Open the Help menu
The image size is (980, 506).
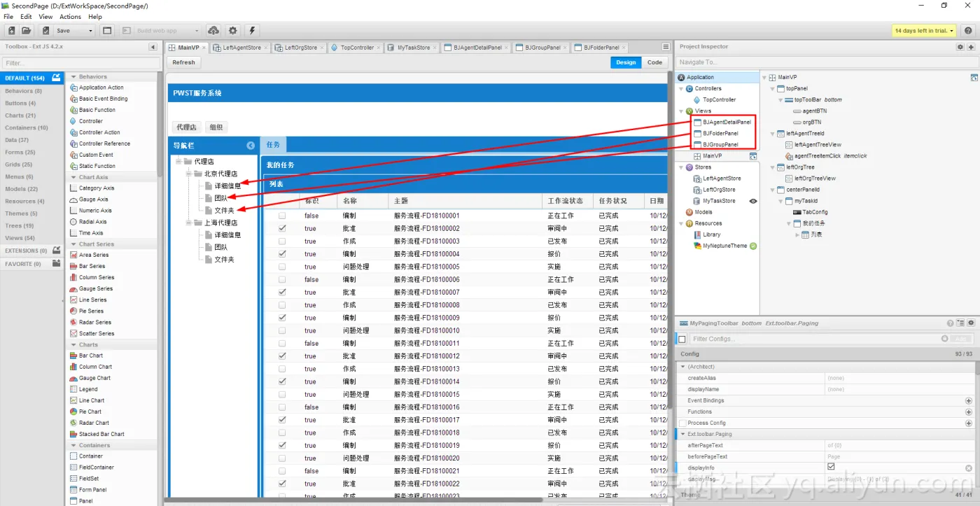(x=95, y=17)
